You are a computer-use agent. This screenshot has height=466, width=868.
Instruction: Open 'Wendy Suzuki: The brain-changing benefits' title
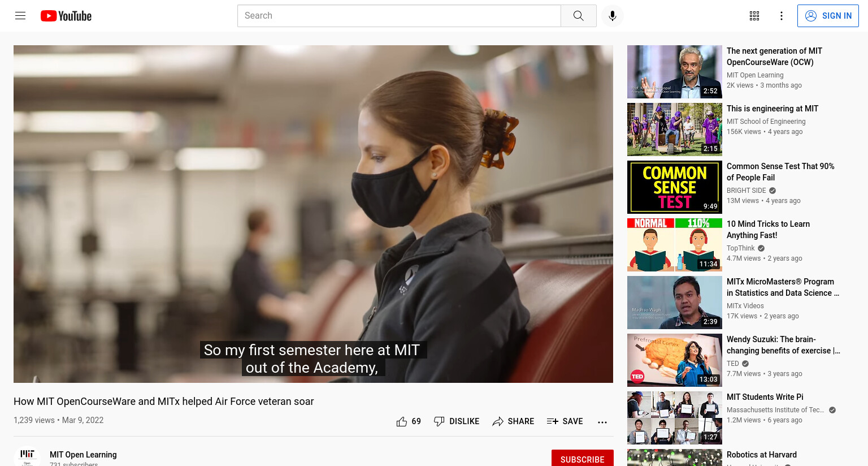tap(783, 345)
